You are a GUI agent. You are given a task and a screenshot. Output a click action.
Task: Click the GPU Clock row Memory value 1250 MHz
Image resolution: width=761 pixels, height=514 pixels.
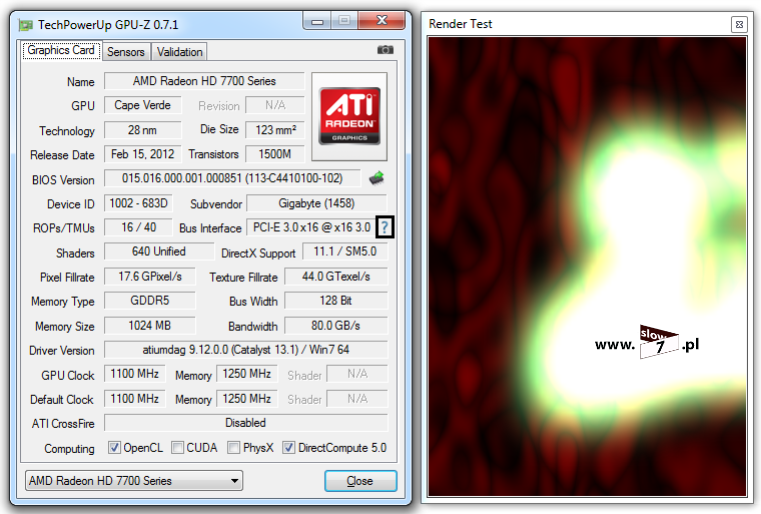247,374
